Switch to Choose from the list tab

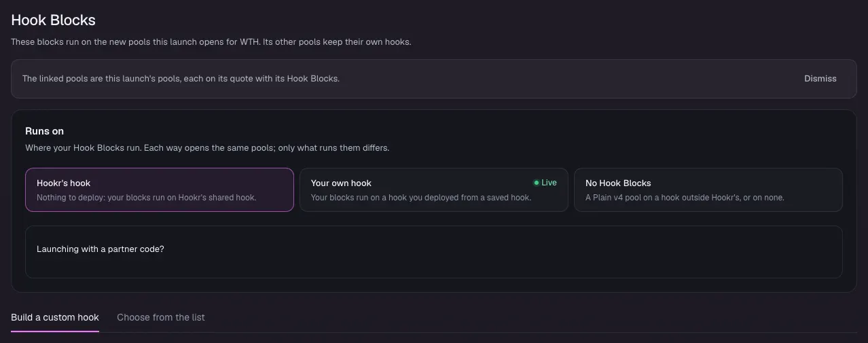(161, 317)
